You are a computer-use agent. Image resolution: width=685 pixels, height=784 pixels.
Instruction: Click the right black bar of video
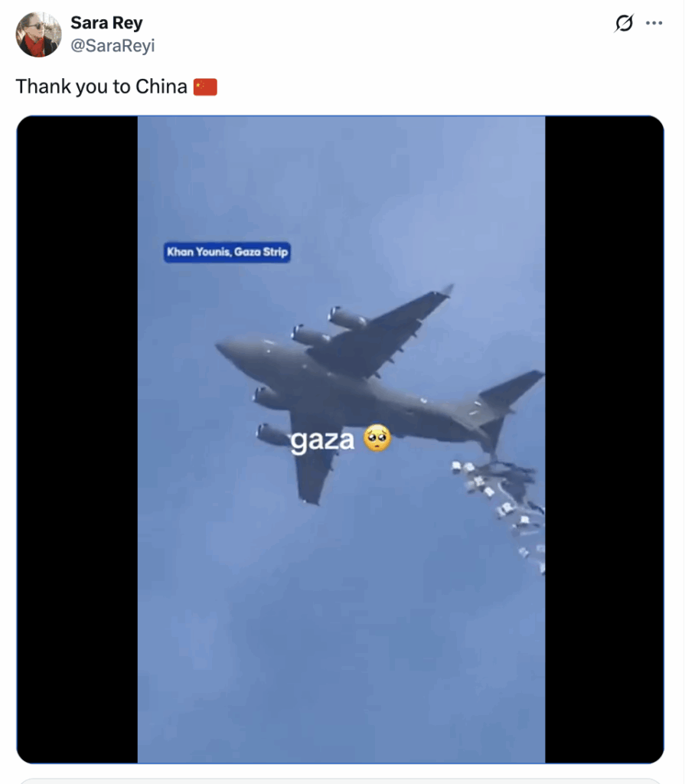[x=605, y=439]
